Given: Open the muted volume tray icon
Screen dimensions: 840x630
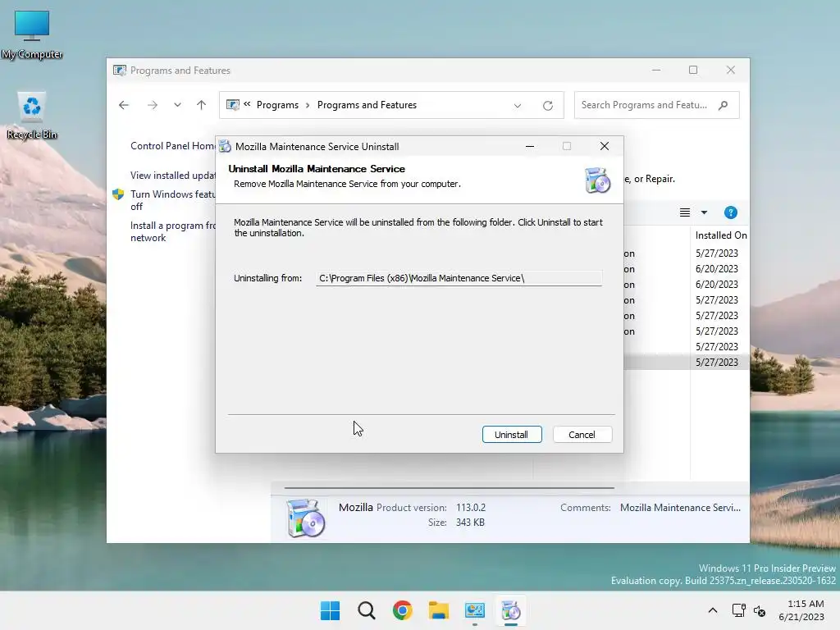Looking at the screenshot, I should click(759, 610).
